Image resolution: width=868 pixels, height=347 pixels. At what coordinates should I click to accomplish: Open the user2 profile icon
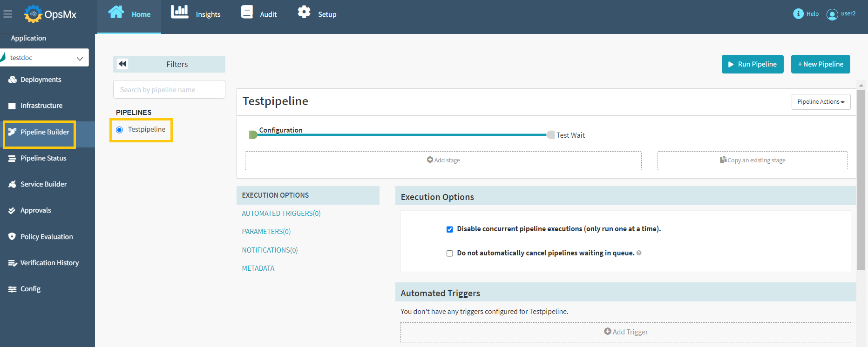[x=832, y=14]
